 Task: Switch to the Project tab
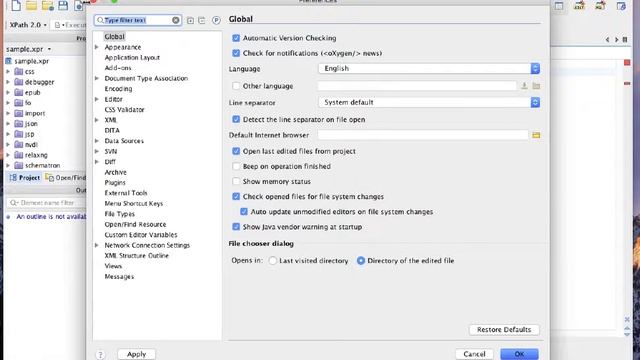pos(24,178)
